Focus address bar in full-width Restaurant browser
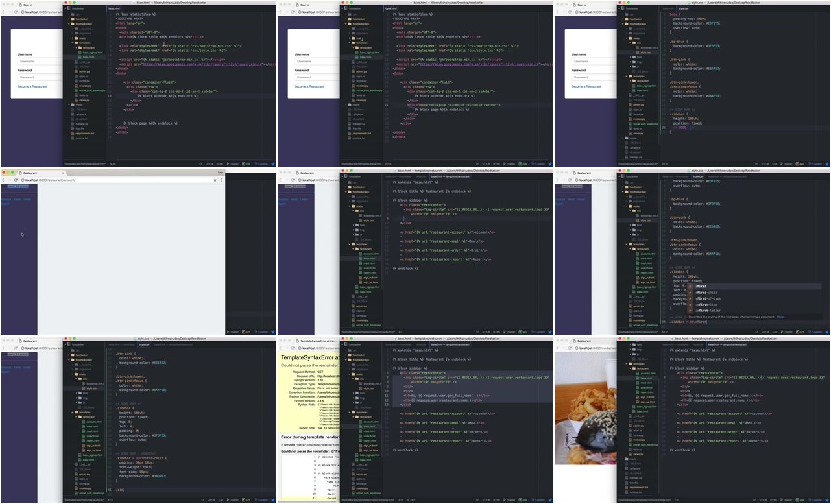 pyautogui.click(x=117, y=180)
